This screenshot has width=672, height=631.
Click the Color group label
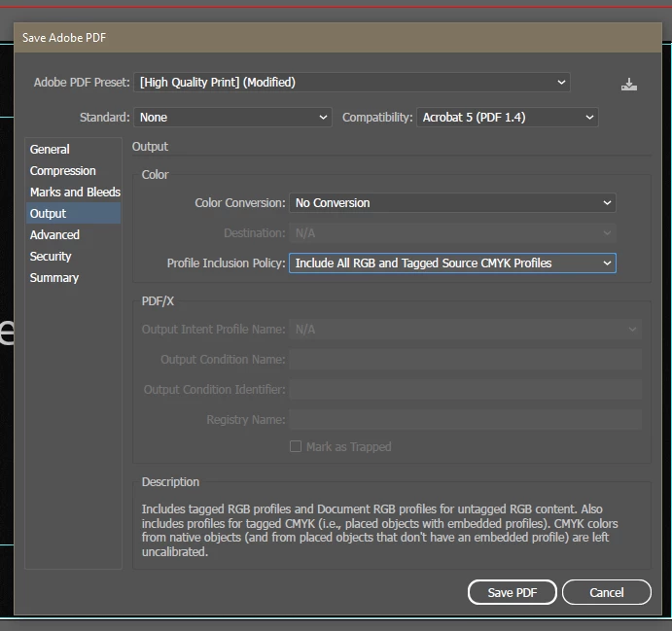pos(156,175)
